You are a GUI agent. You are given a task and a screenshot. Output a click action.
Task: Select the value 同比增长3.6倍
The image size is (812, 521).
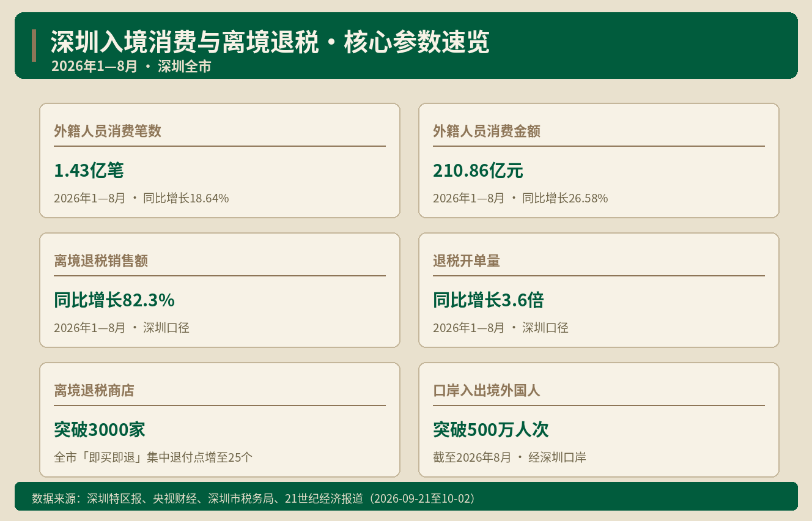489,300
